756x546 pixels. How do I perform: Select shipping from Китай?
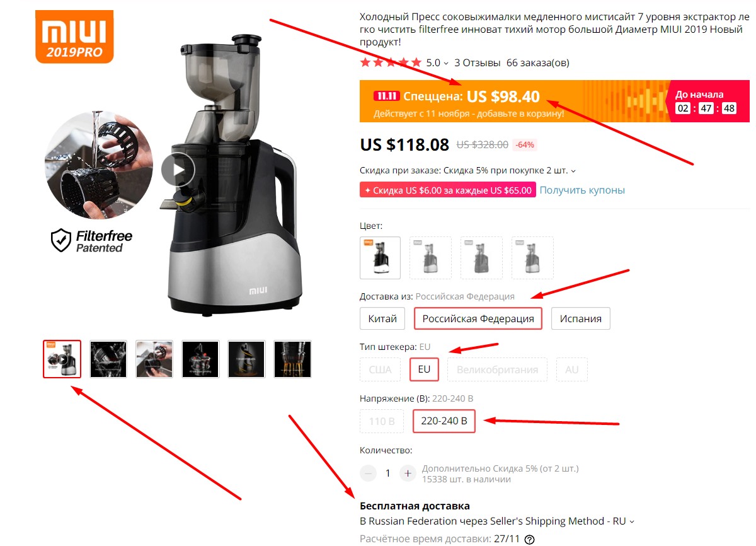(382, 318)
